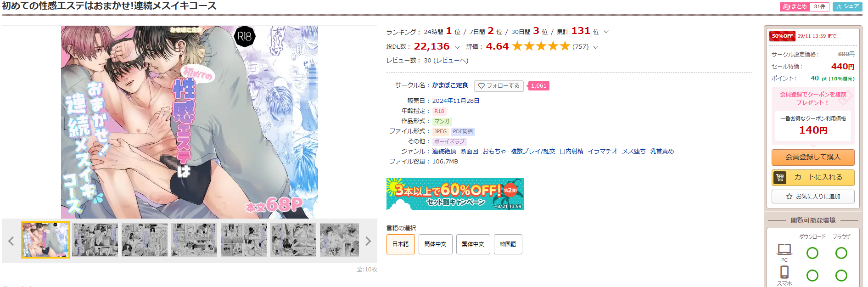Select 韓国語 language option
Screen dimensions: 868x287
point(508,244)
